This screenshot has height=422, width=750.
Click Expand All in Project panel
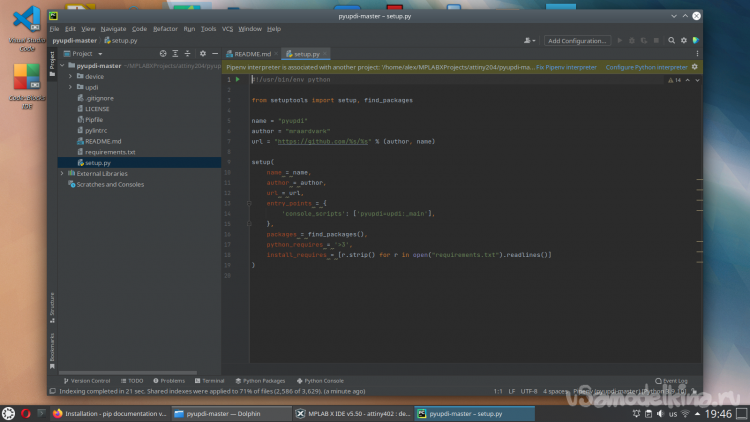[x=175, y=53]
